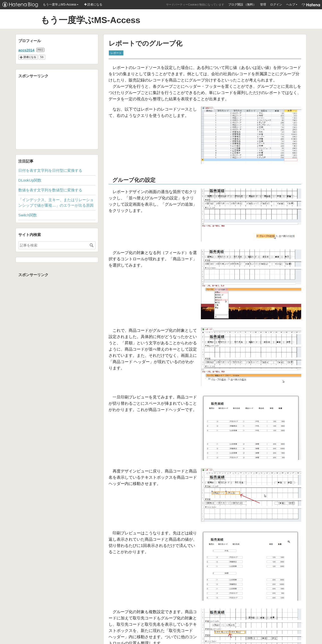Viewport: 322px width, 644px height.
Task: Click the sidebar 読者になる button
Action: [28, 57]
